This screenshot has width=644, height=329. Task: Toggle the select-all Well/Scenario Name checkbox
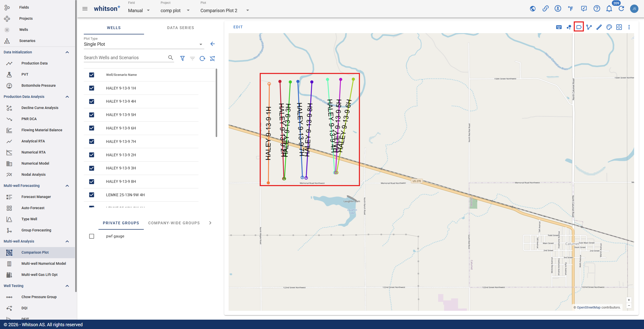[x=92, y=75]
